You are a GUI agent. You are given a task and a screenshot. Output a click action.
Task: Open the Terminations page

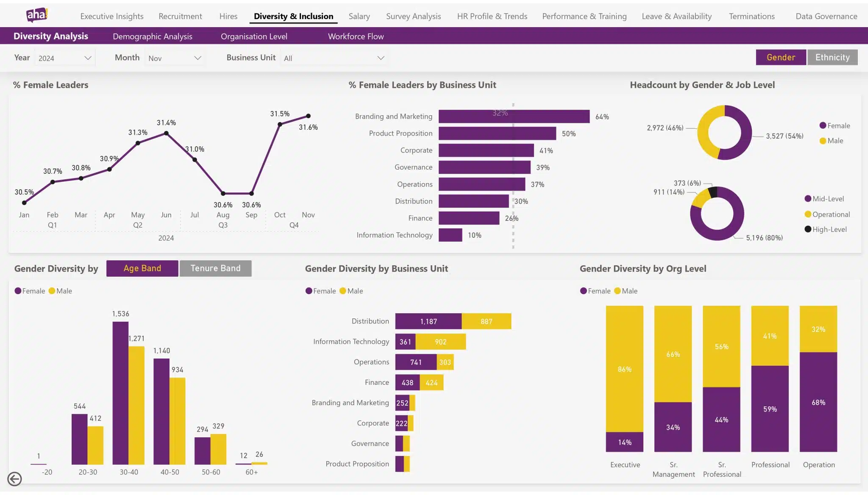click(752, 16)
